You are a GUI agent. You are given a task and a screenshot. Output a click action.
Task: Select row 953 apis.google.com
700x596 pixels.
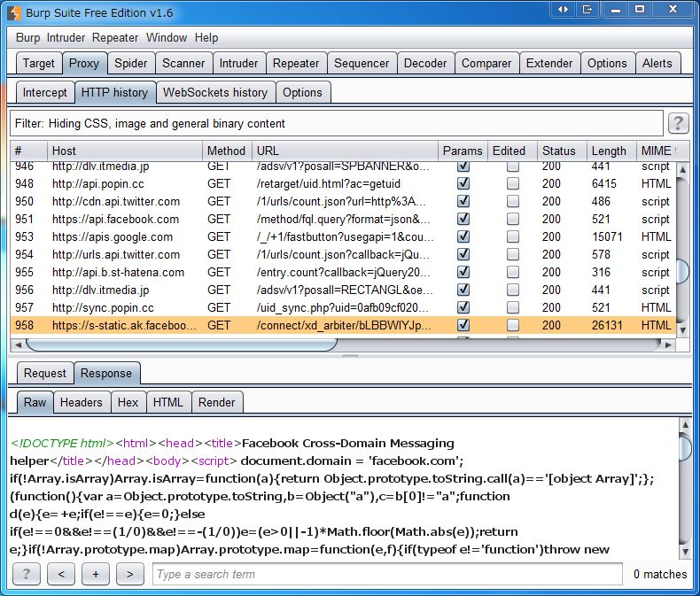tap(343, 236)
